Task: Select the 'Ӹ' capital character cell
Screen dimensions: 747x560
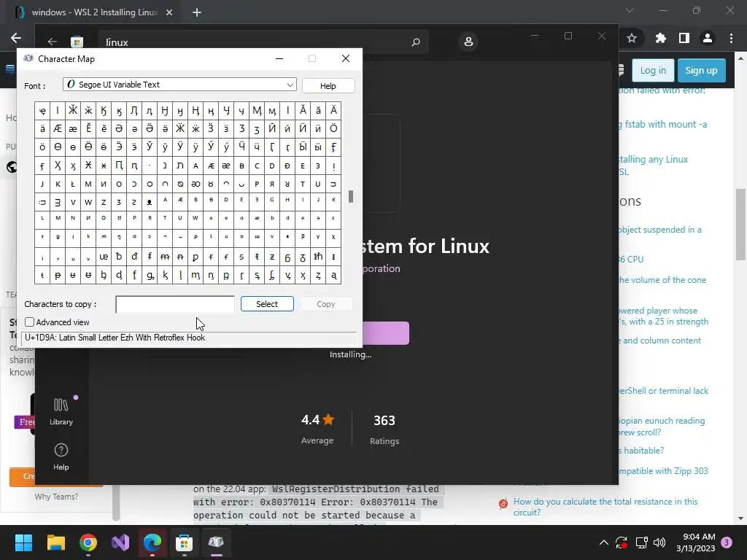Action: [303, 147]
